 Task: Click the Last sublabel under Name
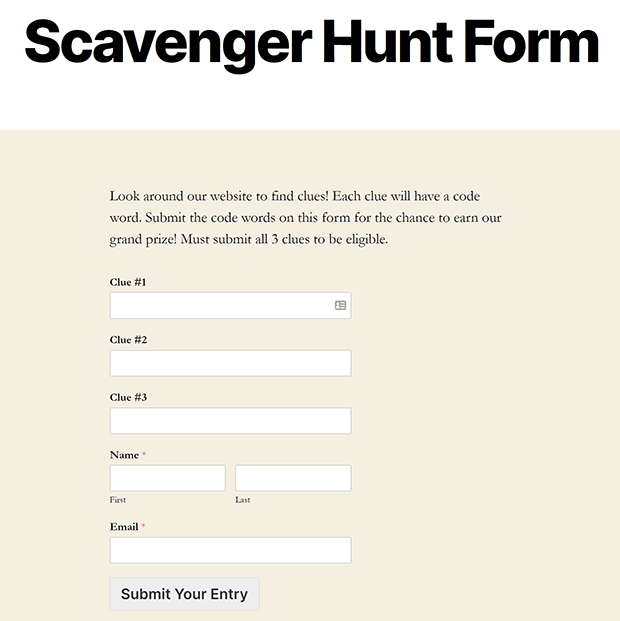click(x=242, y=500)
